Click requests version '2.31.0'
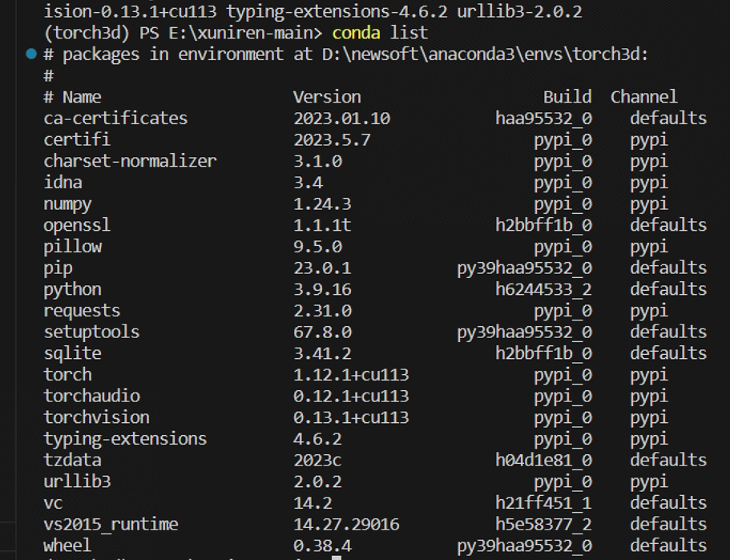This screenshot has width=730, height=560. pos(322,311)
